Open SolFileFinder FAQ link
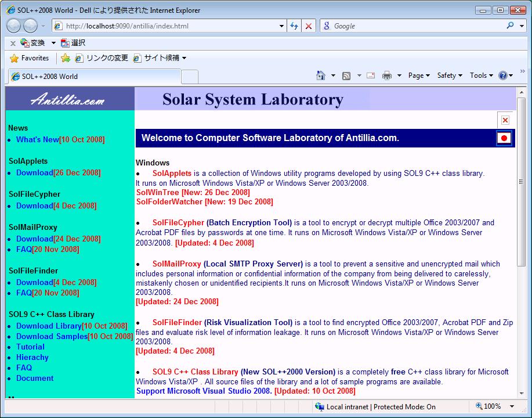 click(x=24, y=293)
